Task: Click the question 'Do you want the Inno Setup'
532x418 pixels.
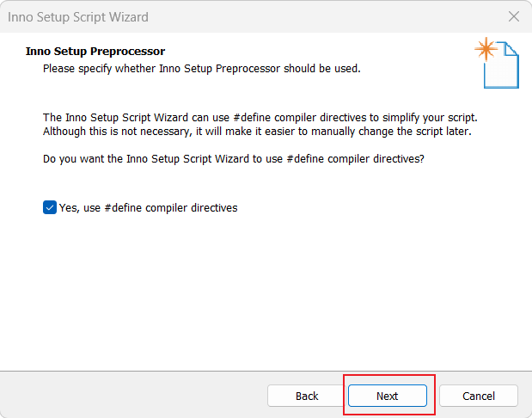Action: pos(234,159)
